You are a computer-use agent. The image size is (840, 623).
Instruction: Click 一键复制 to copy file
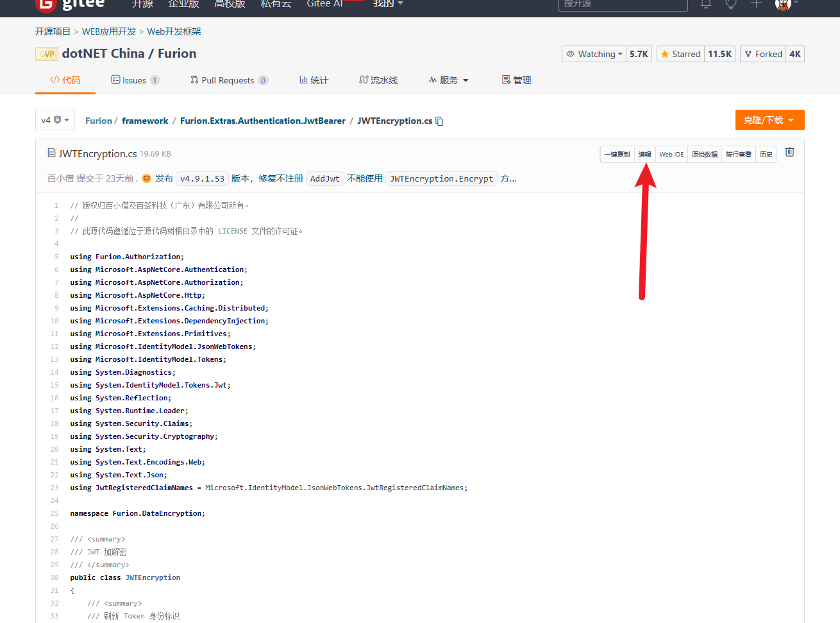617,154
